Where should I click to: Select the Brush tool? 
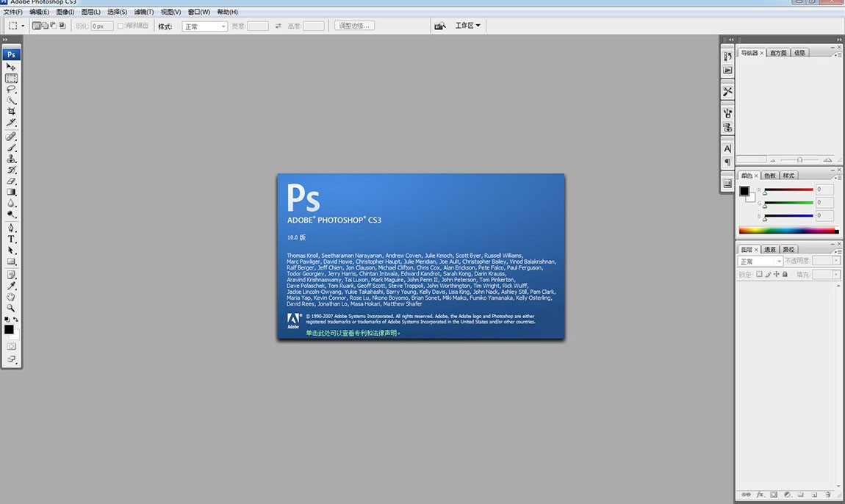[x=11, y=148]
